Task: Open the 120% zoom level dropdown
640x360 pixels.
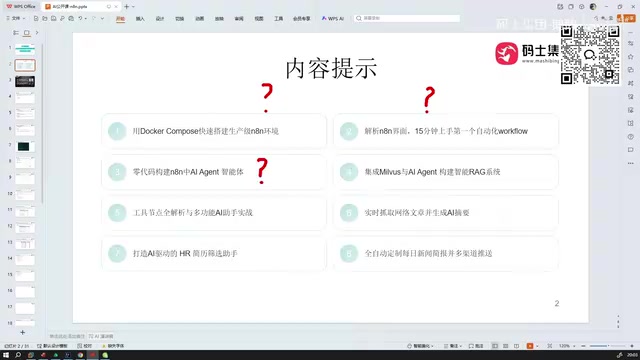Action: (567, 346)
